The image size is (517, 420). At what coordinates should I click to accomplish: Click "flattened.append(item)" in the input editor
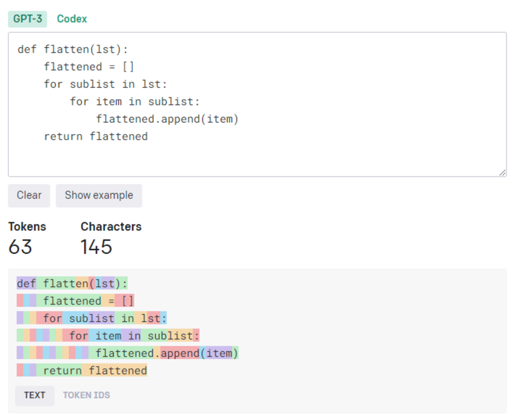[x=167, y=119]
